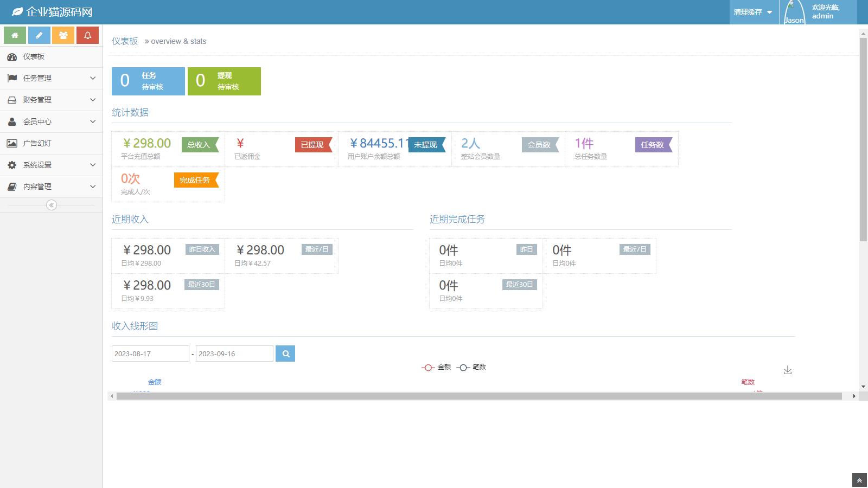Image resolution: width=868 pixels, height=488 pixels.
Task: Collapse sidebar with double-arrow button
Action: click(x=52, y=205)
